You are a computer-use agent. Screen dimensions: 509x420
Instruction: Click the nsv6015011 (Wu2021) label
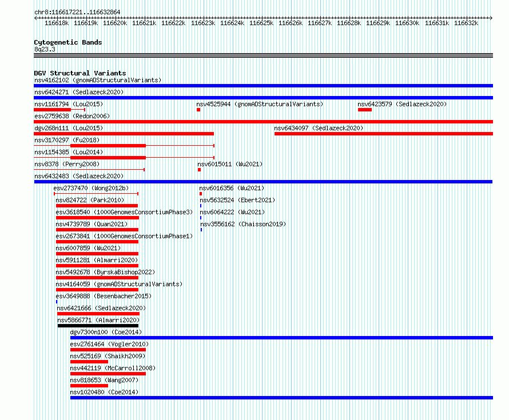(230, 164)
